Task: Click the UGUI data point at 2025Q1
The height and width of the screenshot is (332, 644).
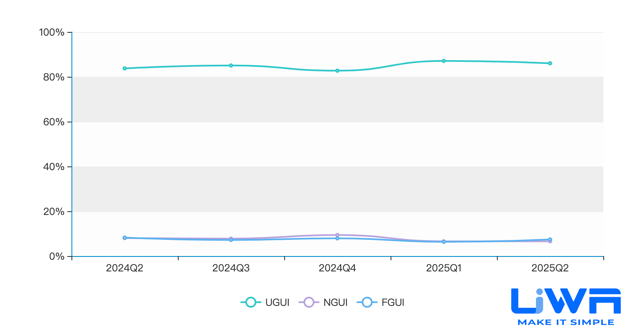Action: tap(444, 61)
